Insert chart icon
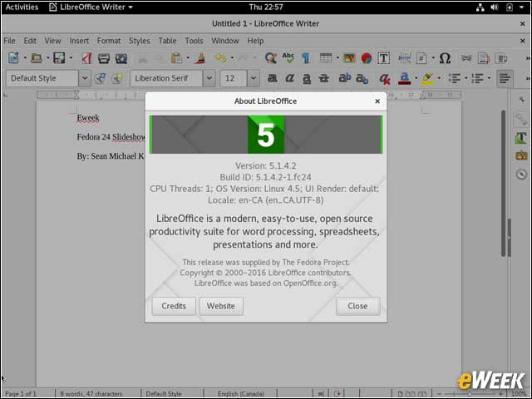Screen dimensions: 532x399 click(367, 58)
